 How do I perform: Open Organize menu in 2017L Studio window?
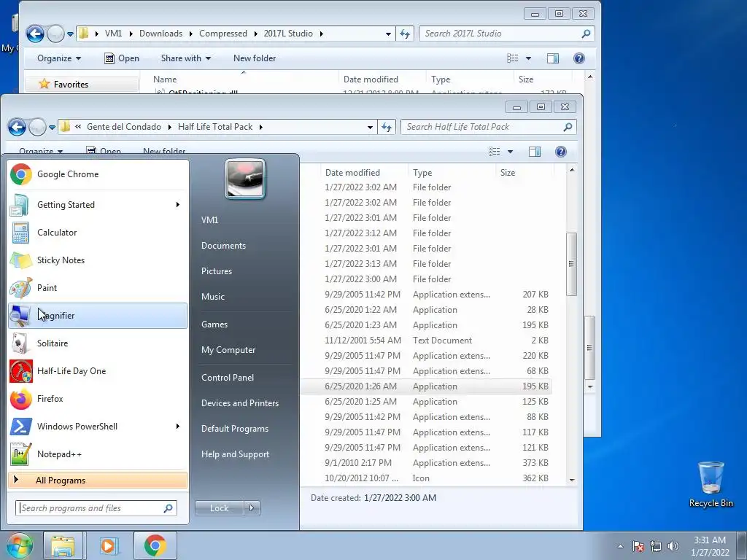click(x=58, y=58)
